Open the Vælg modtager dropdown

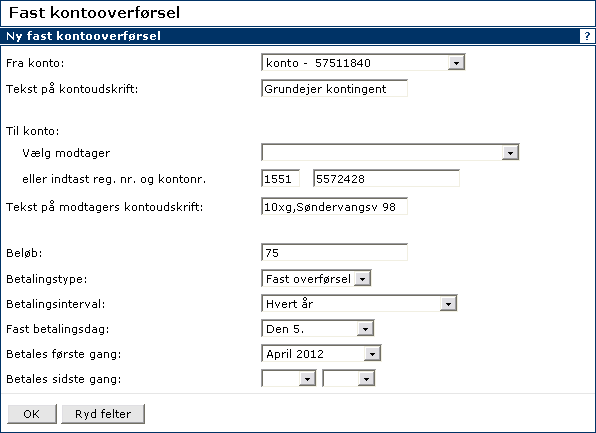[x=390, y=152]
